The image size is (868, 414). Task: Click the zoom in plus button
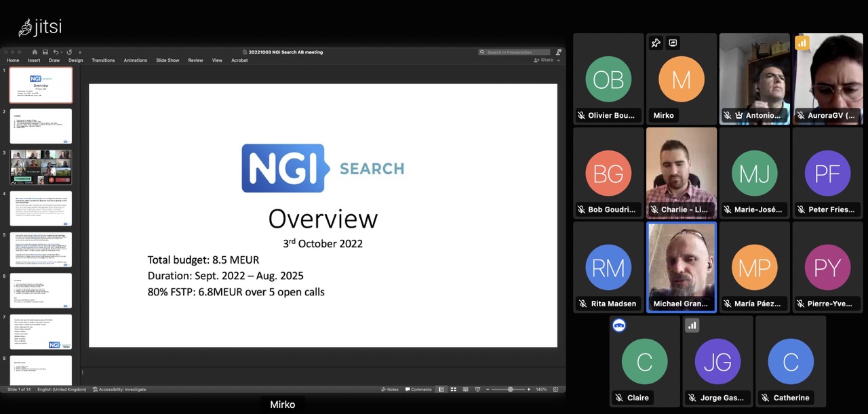(x=530, y=390)
